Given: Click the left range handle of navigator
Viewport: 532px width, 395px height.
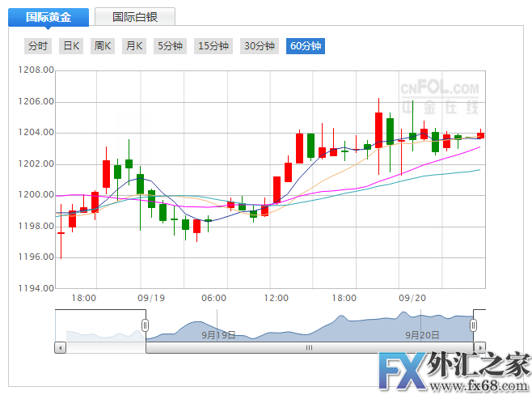Looking at the screenshot, I should click(x=146, y=325).
